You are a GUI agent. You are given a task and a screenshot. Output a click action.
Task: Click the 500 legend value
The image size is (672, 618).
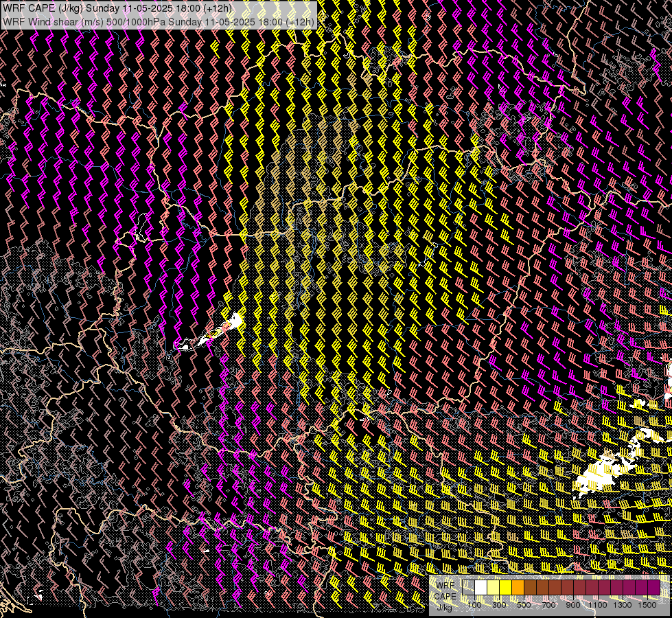(524, 605)
